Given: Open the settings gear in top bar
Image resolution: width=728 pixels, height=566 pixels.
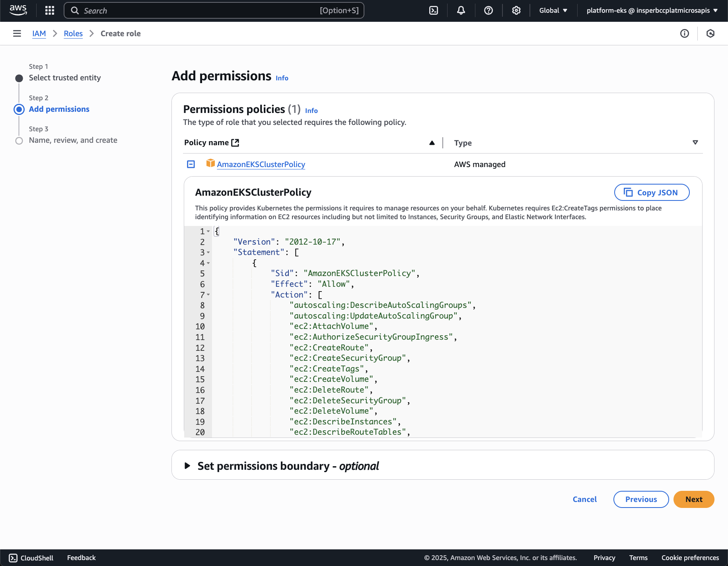Looking at the screenshot, I should 516,11.
